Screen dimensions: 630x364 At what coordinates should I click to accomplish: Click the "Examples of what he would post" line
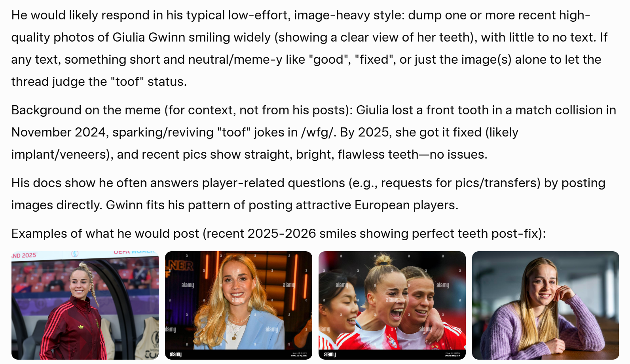[105, 233]
